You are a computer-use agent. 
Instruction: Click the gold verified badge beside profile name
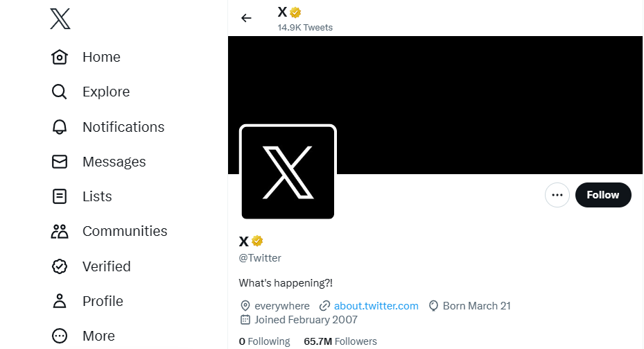(x=257, y=241)
